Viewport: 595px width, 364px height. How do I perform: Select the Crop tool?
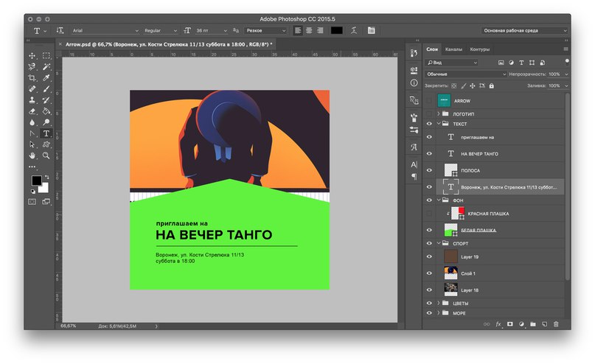[32, 78]
